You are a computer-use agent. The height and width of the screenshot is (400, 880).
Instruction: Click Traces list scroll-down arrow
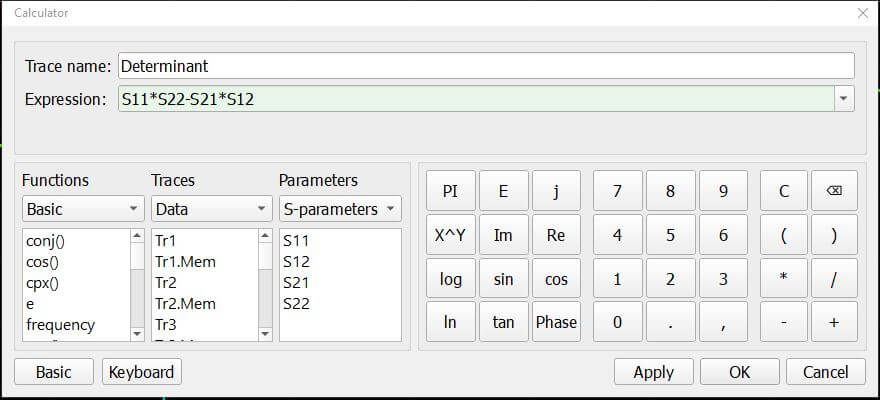pos(265,334)
